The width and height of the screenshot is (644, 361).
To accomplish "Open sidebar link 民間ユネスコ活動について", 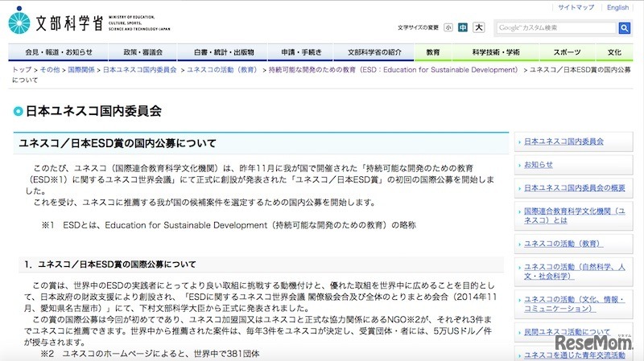I will click(x=567, y=332).
